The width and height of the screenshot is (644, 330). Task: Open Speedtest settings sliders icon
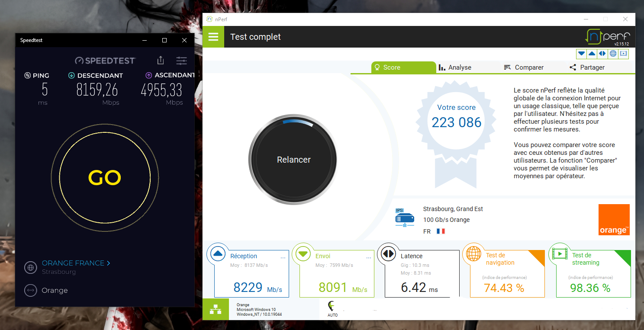tap(182, 61)
